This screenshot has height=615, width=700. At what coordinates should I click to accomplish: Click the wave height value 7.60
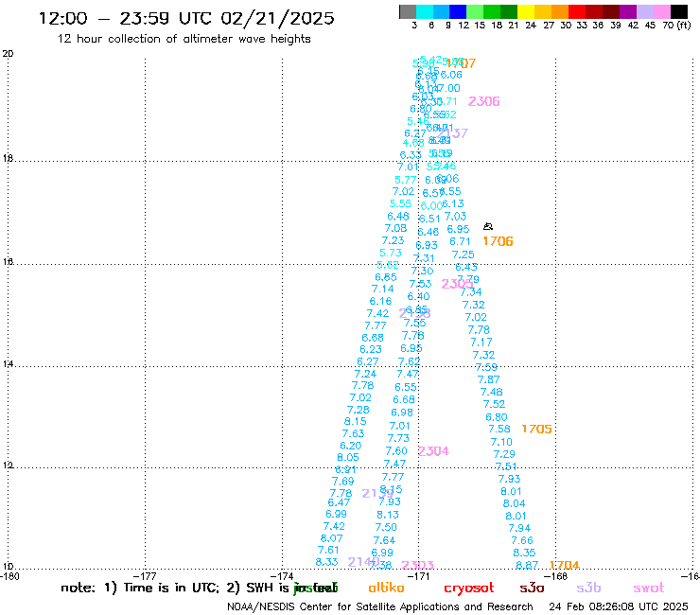point(396,451)
